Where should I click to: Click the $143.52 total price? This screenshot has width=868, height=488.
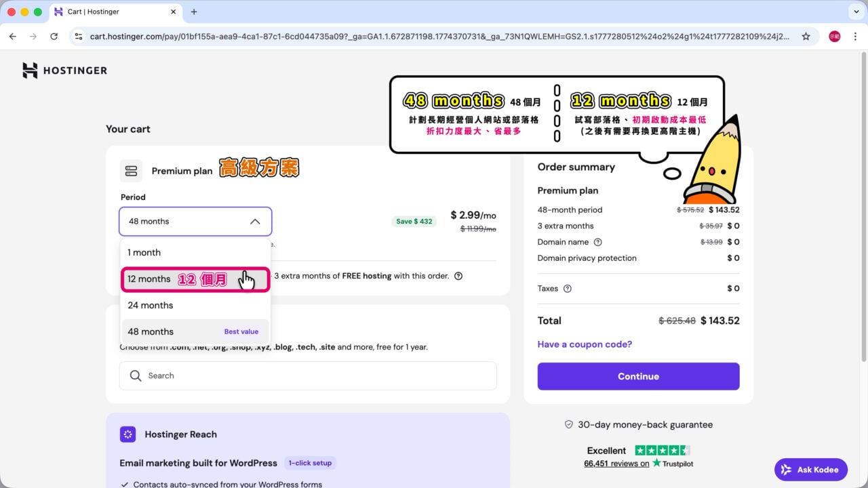pos(719,321)
